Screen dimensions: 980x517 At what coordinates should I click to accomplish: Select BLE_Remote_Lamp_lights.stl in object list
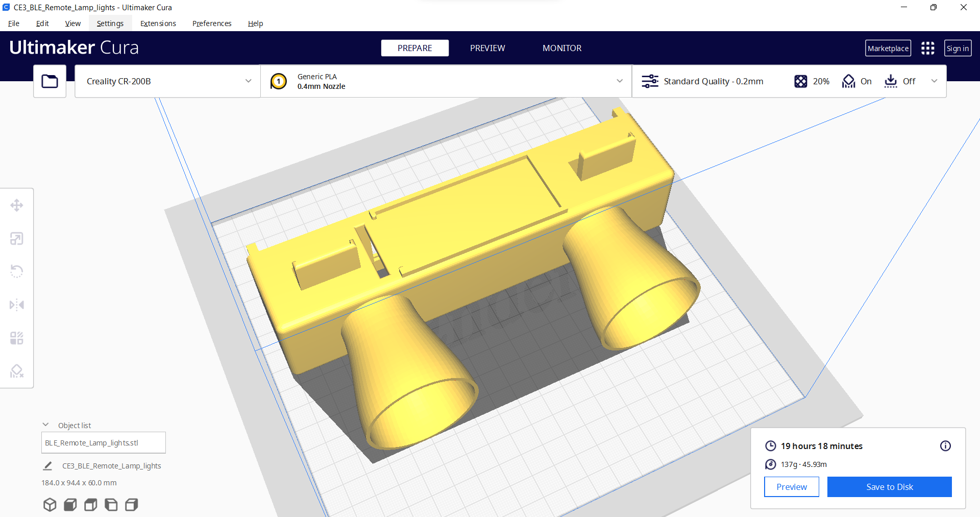click(104, 443)
